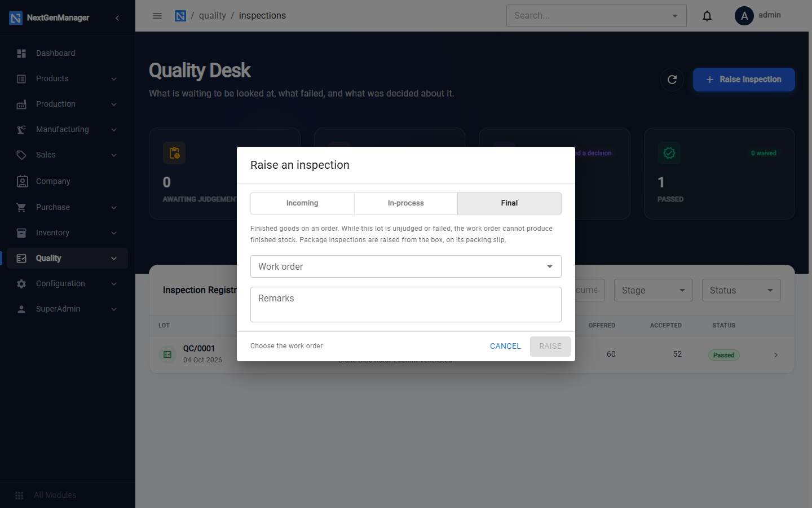Image resolution: width=812 pixels, height=508 pixels.
Task: Click into the Remarks text field
Action: tap(406, 305)
